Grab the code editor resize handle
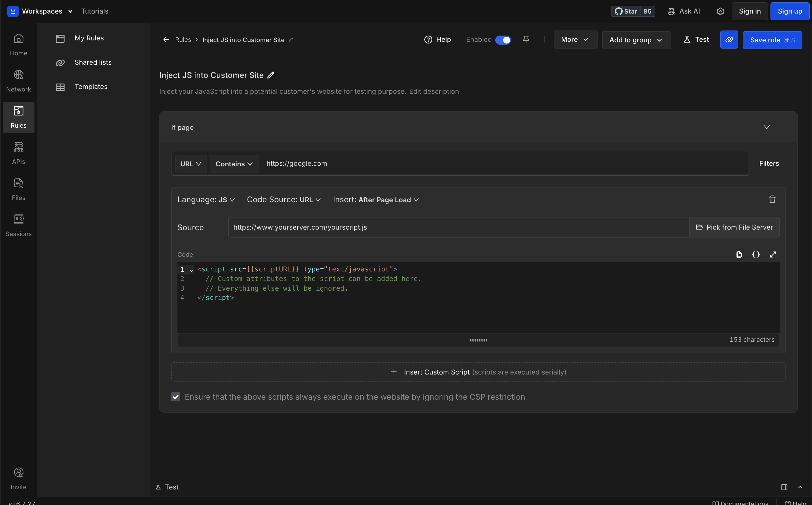The image size is (812, 505). [x=478, y=340]
